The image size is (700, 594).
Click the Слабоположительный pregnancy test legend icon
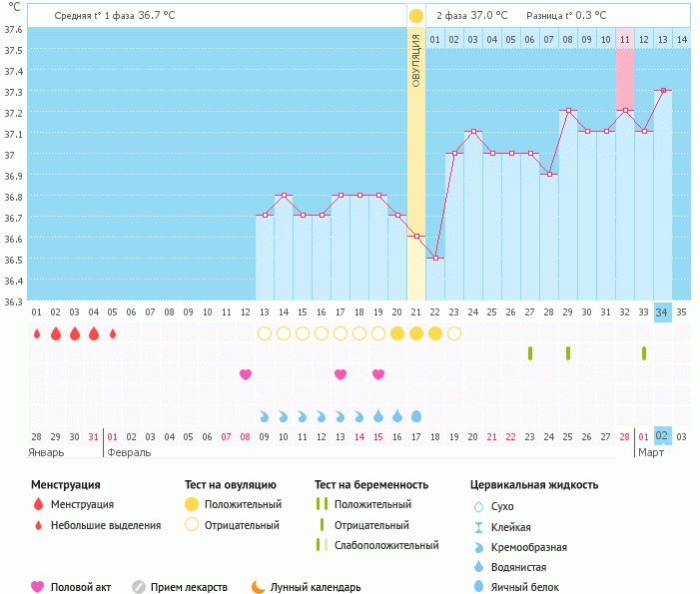321,545
